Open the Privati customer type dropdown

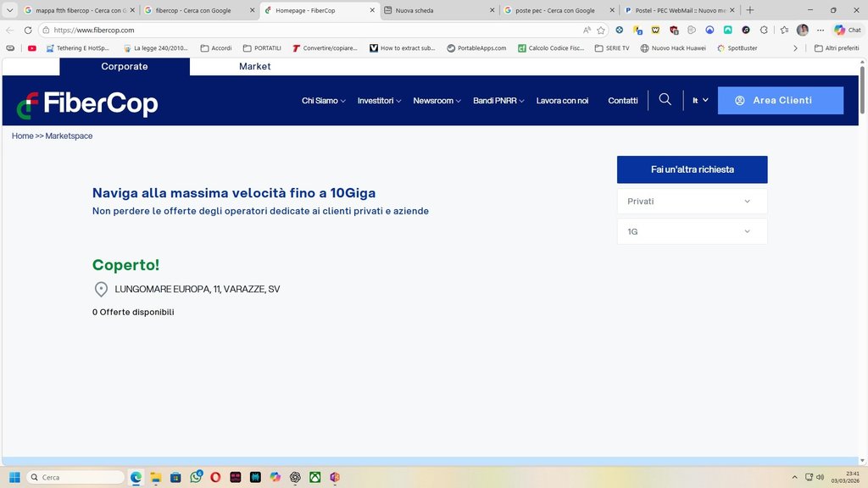click(692, 202)
